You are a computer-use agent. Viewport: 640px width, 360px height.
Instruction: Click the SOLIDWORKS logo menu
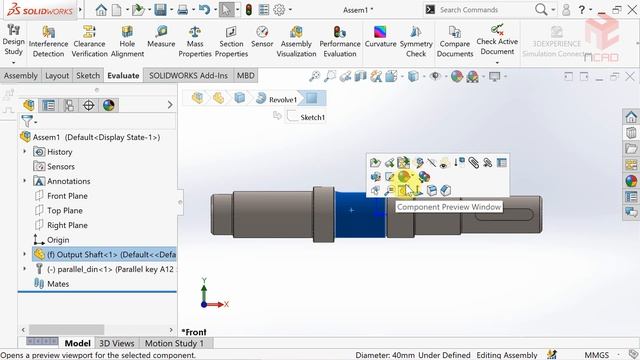(x=40, y=10)
